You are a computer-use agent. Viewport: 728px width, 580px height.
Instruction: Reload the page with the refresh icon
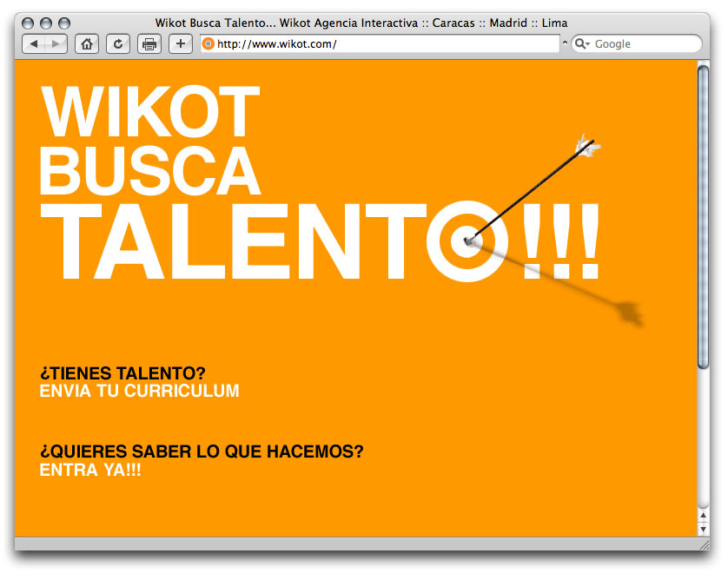(x=118, y=44)
